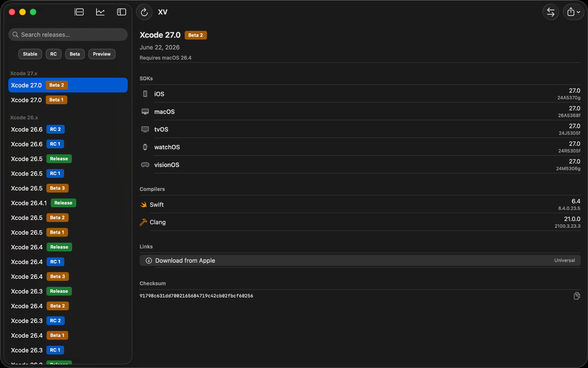Open Xcode 26.3 Release entry
This screenshot has width=588, height=368.
click(68, 291)
